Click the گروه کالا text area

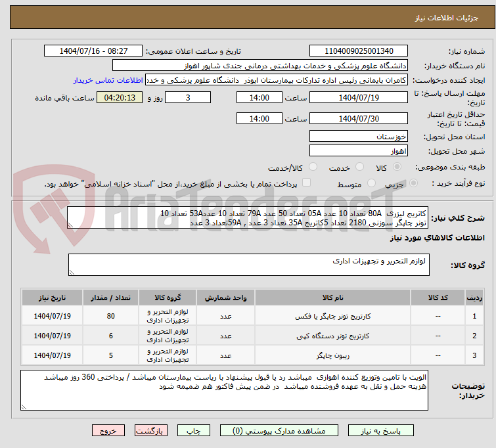[248, 265]
